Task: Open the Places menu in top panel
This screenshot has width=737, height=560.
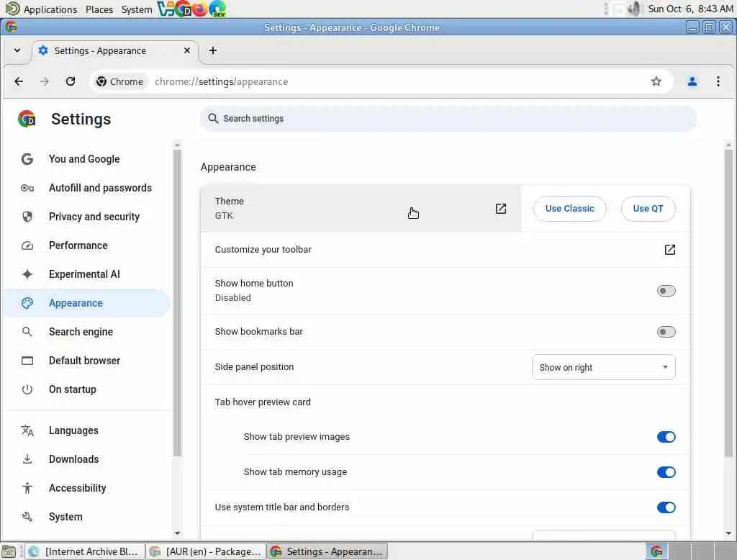Action: 99,9
